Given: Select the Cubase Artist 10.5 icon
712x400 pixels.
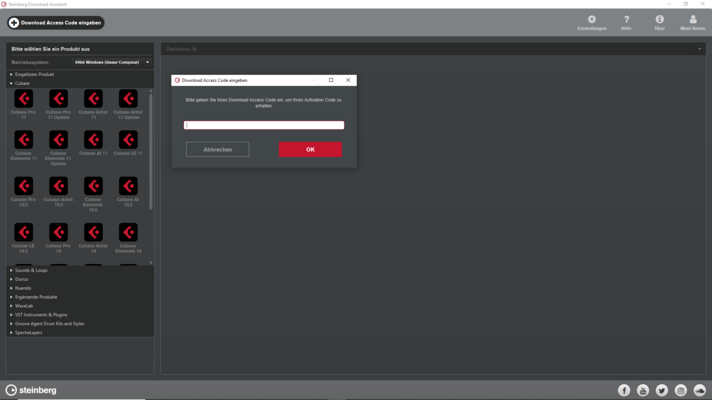Looking at the screenshot, I should coord(59,186).
